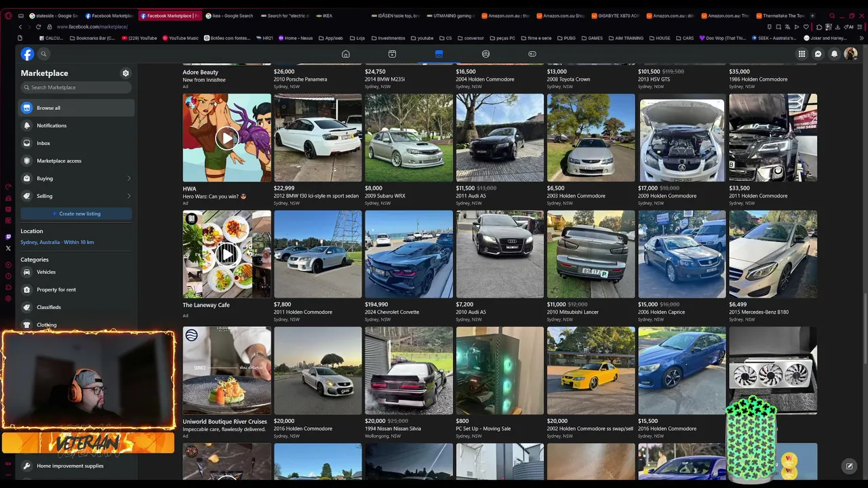The width and height of the screenshot is (868, 488).
Task: Open the Facebook Gaming icon in header
Action: 532,54
